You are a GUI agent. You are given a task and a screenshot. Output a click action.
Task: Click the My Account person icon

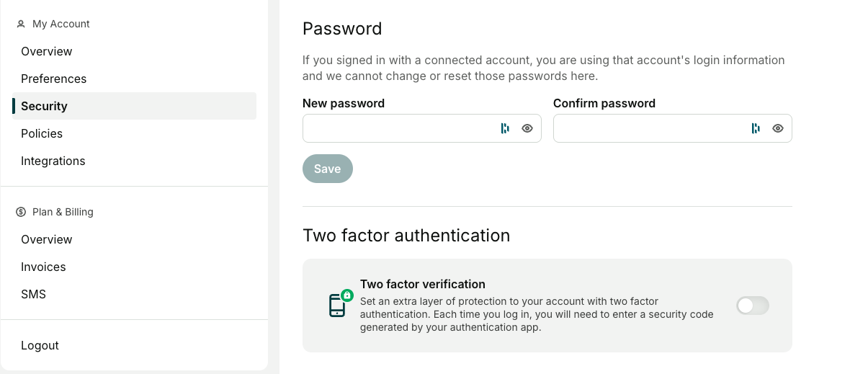pos(21,24)
